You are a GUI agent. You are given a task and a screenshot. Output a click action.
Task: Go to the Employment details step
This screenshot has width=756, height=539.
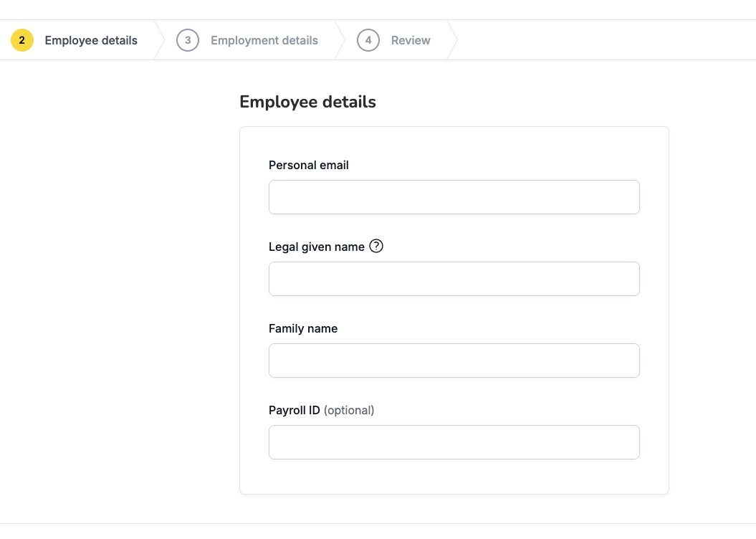coord(264,41)
